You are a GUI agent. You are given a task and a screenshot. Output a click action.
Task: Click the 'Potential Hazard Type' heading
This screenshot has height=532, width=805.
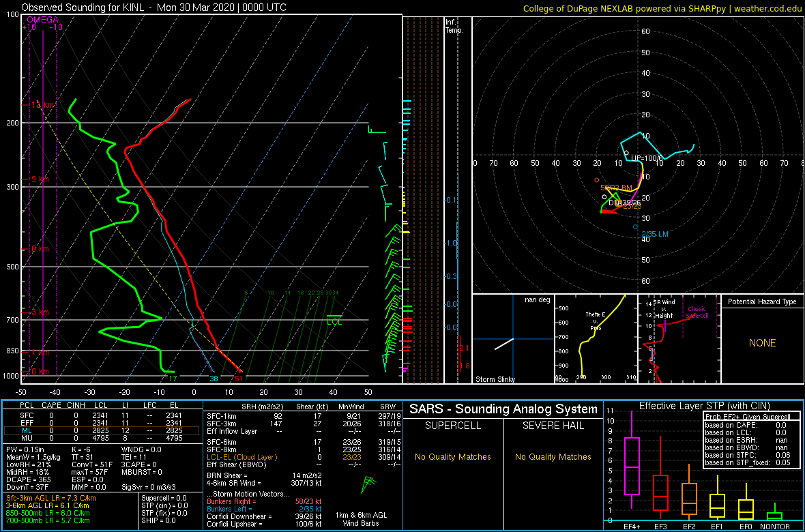[762, 302]
